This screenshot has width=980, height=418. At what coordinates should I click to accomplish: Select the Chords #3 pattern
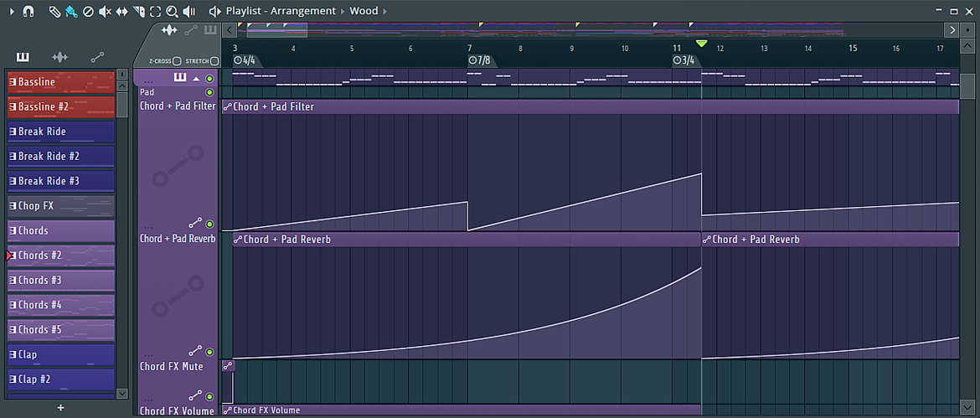[x=60, y=280]
